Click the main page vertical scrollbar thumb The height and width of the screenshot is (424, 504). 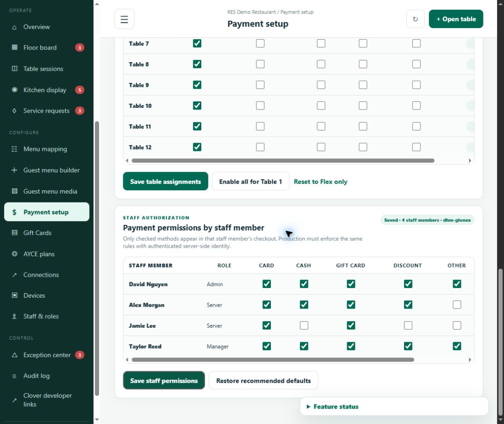500,343
